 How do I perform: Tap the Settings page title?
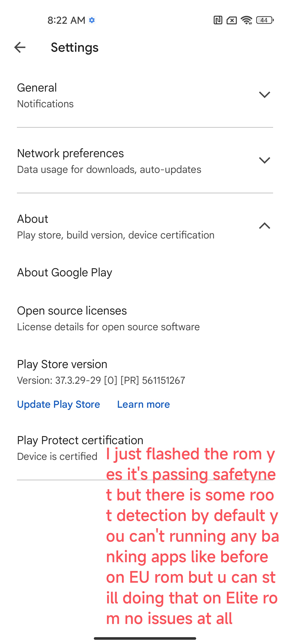pos(75,47)
